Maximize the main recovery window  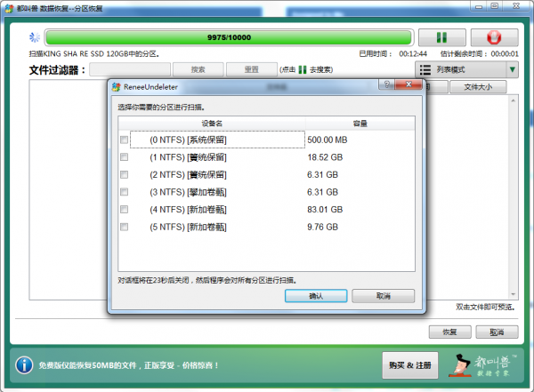coord(495,6)
